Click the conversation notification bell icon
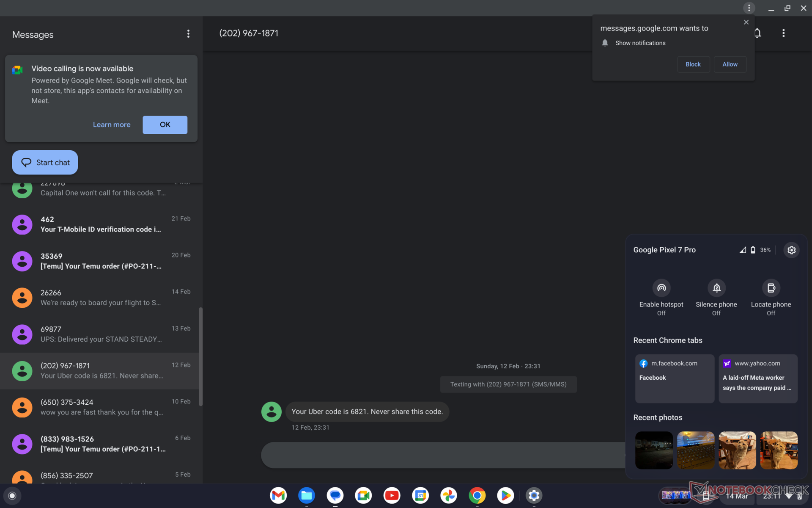 click(757, 33)
